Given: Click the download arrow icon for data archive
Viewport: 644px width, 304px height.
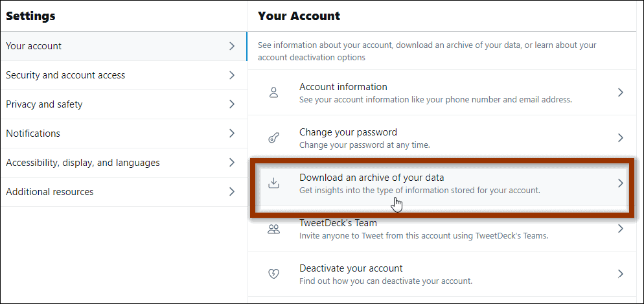Looking at the screenshot, I should pos(273,183).
